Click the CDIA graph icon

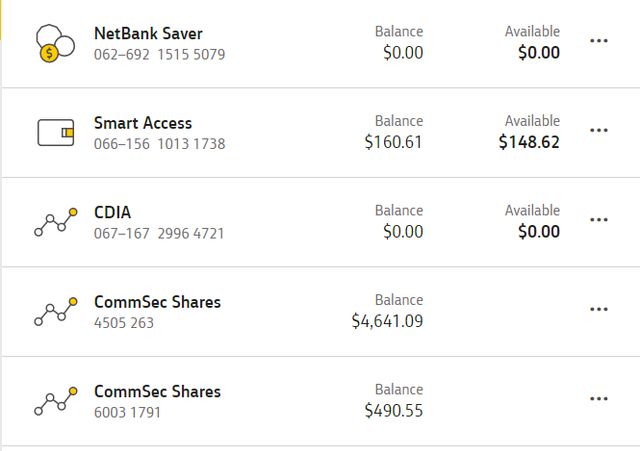pos(56,222)
